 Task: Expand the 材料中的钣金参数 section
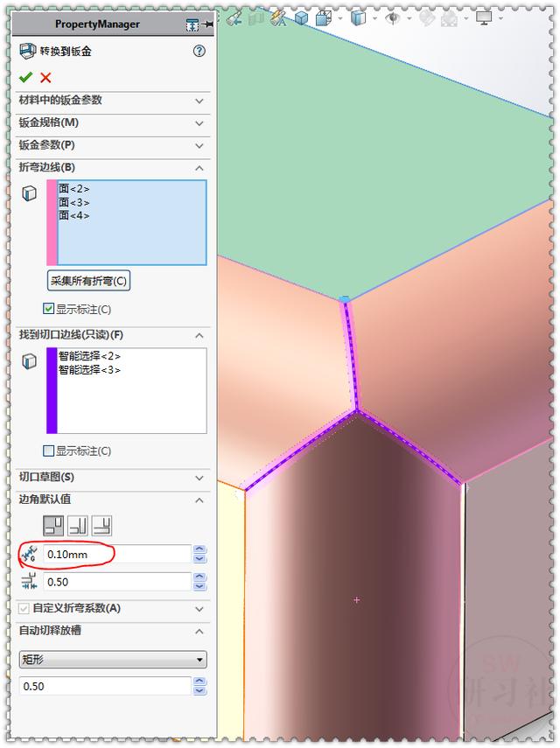[199, 101]
